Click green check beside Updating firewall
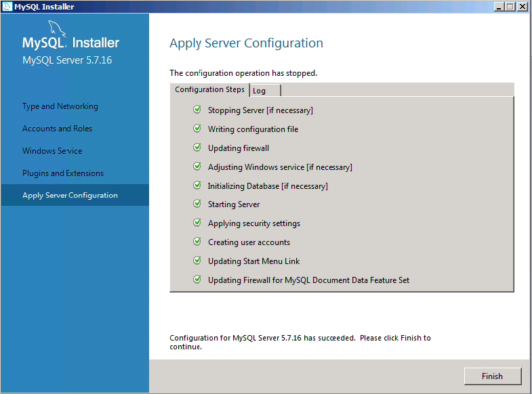532x394 pixels. click(197, 148)
